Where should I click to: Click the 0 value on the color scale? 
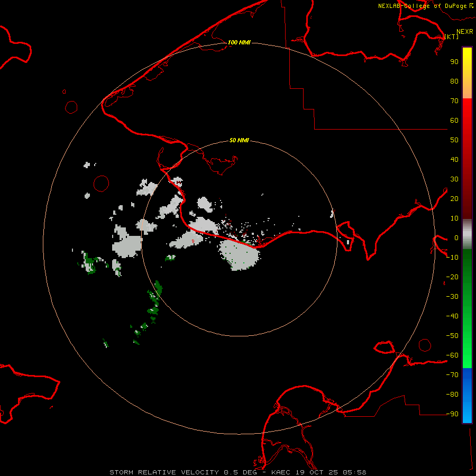pyautogui.click(x=456, y=238)
